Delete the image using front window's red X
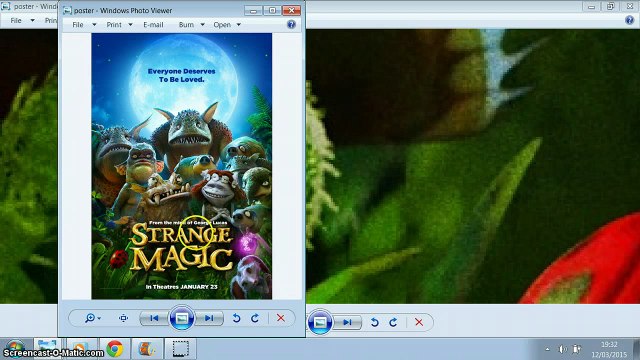The image size is (640, 360). pyautogui.click(x=281, y=318)
